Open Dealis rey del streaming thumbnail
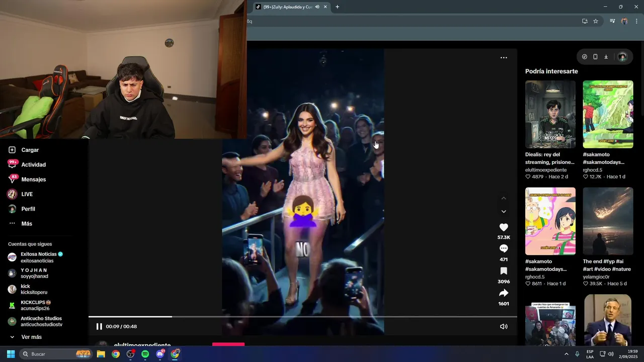This screenshot has height=362, width=644. [x=550, y=114]
